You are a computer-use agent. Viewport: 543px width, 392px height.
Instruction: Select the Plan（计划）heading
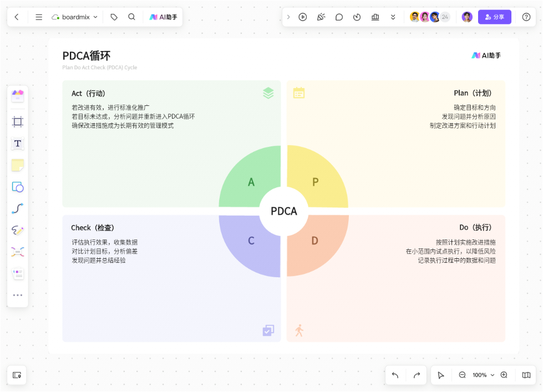click(473, 93)
